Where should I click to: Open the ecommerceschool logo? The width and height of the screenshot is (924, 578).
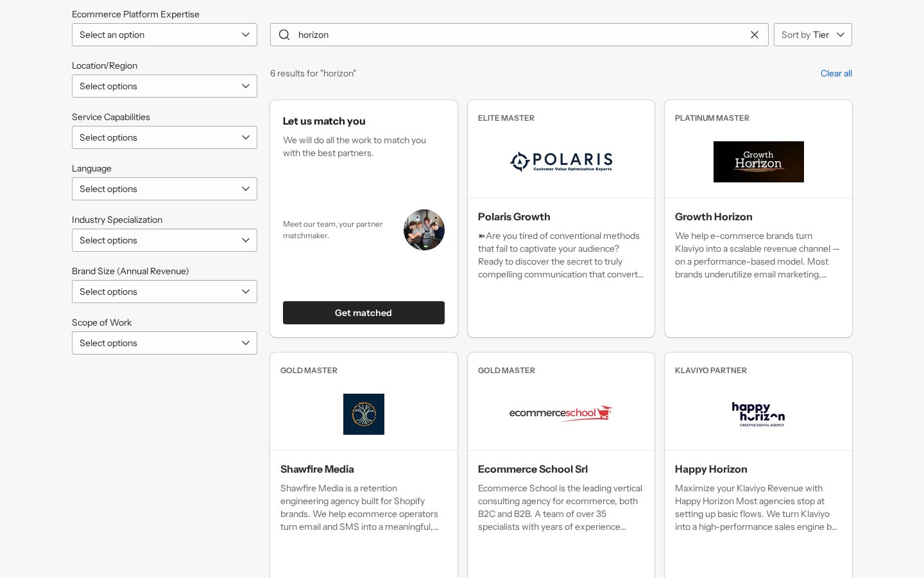(x=561, y=413)
